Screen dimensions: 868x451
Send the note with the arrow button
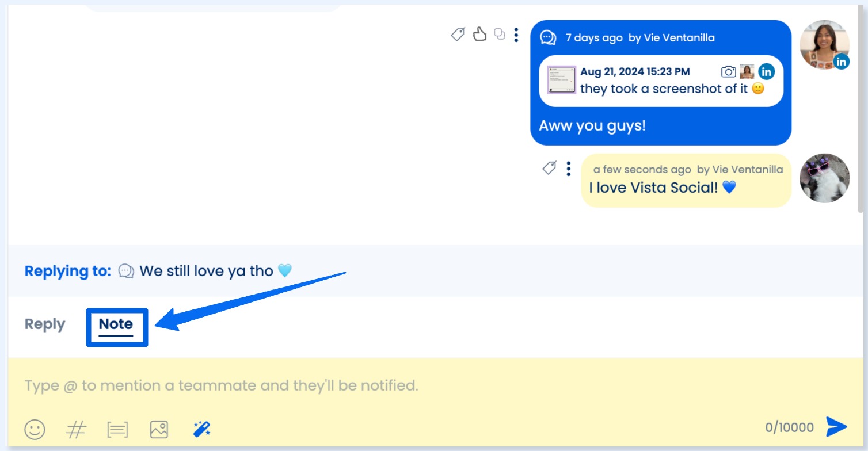click(x=835, y=427)
